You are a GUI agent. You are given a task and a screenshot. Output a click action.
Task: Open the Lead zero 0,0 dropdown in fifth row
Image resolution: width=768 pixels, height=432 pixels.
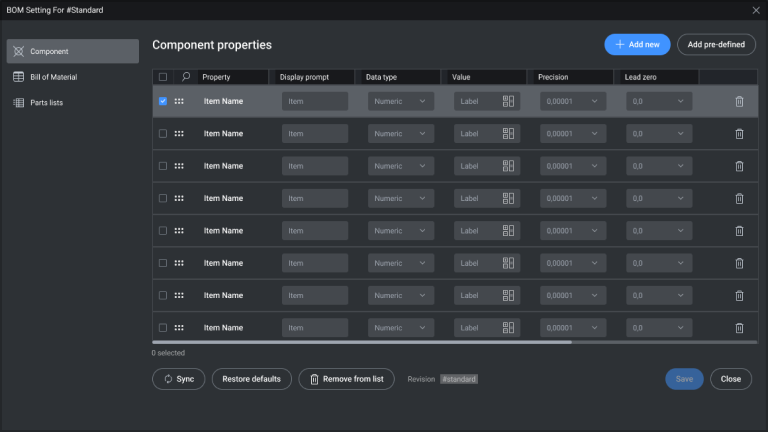[659, 231]
